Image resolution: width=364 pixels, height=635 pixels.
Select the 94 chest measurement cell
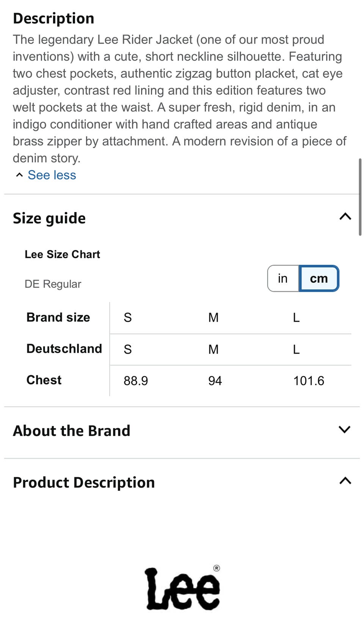pyautogui.click(x=215, y=381)
